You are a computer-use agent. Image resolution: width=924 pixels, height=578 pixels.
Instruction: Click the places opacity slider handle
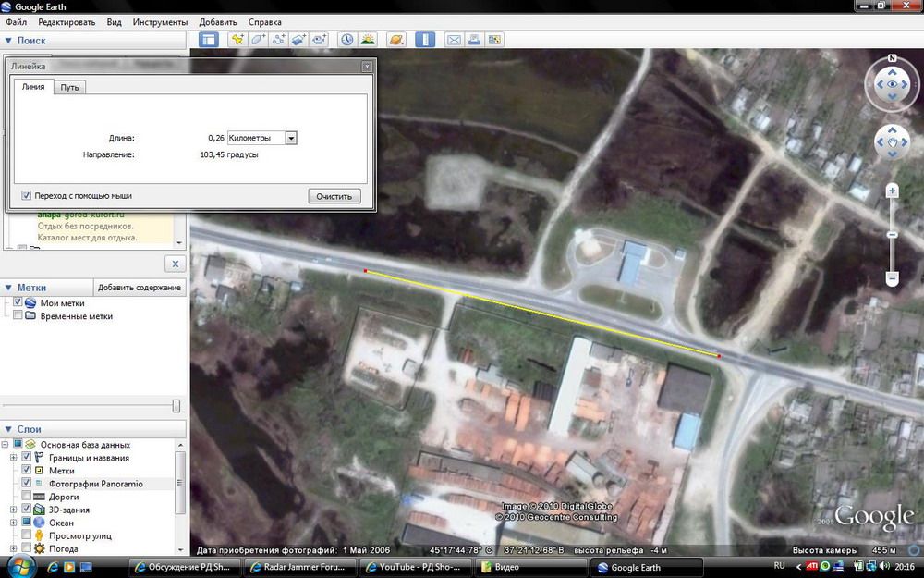click(x=176, y=406)
